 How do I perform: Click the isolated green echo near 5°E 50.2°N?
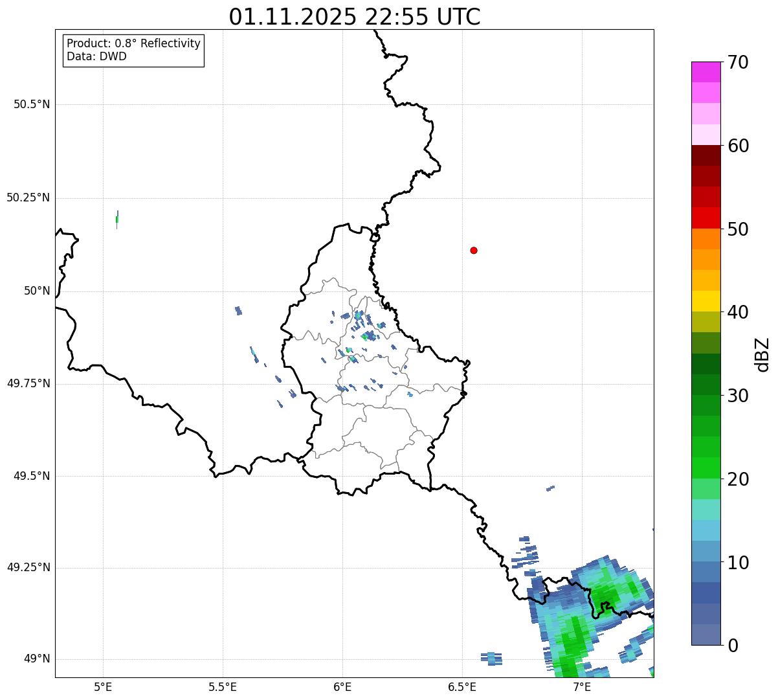click(117, 220)
